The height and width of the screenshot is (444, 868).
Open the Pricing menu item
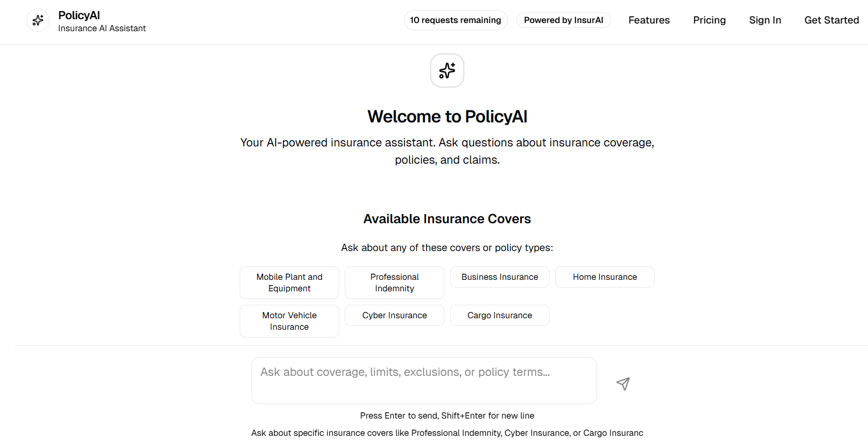pos(709,20)
